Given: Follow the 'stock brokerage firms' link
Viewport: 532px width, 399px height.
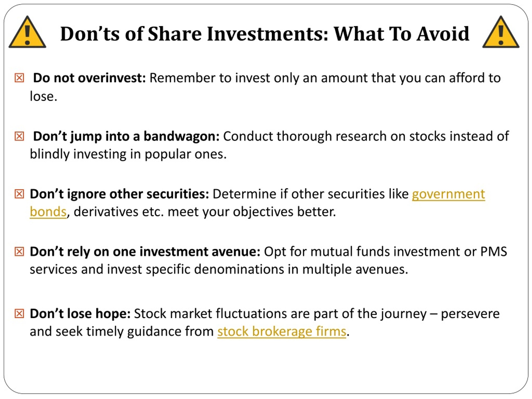Looking at the screenshot, I should coord(282,331).
